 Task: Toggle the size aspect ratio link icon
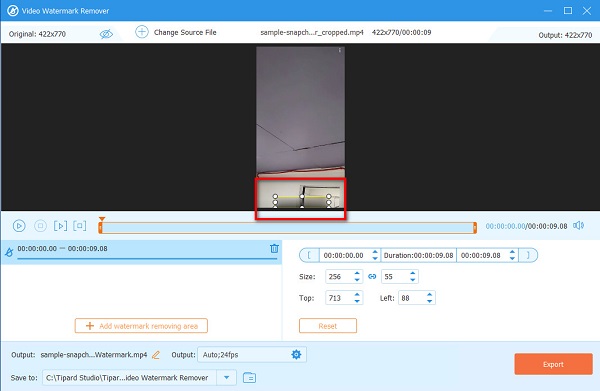372,276
